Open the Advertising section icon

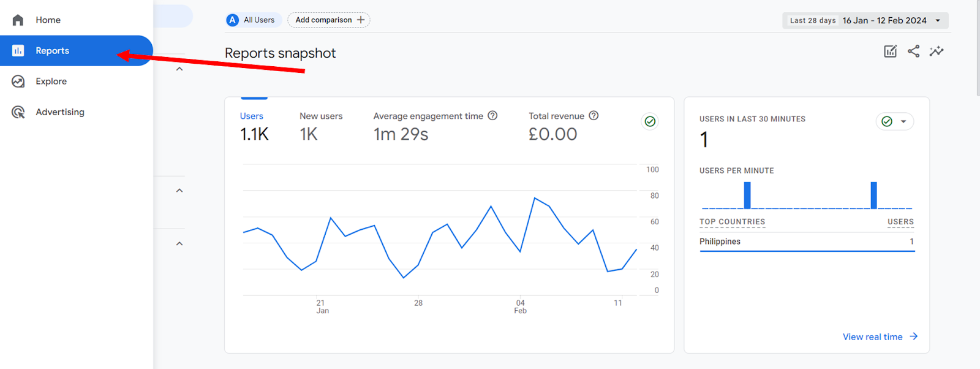tap(18, 112)
